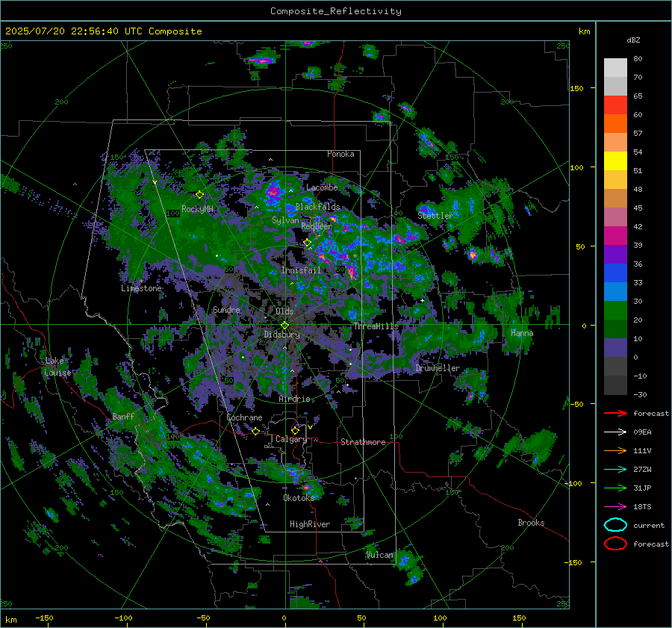Click the Olds city label
This screenshot has height=628, width=672.
point(284,311)
